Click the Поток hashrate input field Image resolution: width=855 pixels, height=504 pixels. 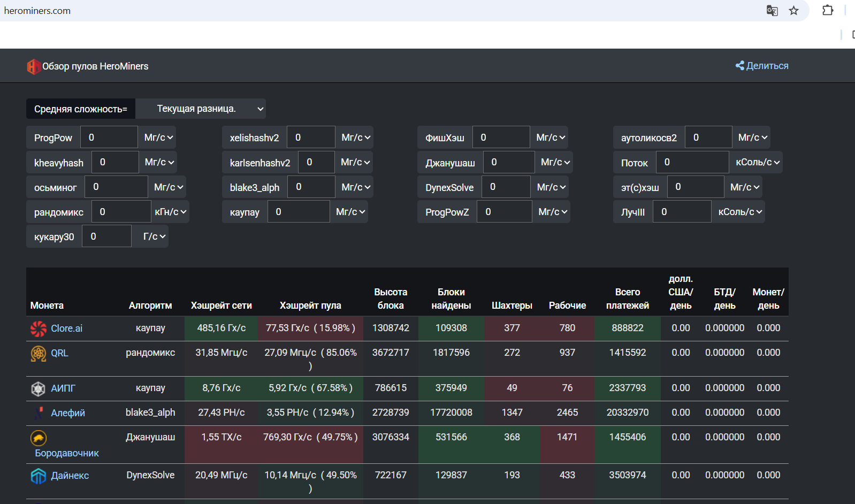coord(692,162)
